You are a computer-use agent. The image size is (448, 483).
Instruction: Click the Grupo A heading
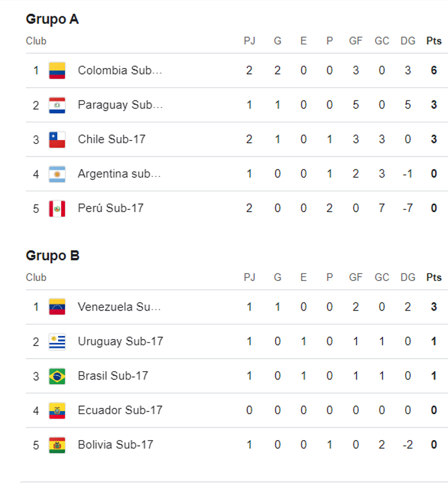tap(52, 19)
